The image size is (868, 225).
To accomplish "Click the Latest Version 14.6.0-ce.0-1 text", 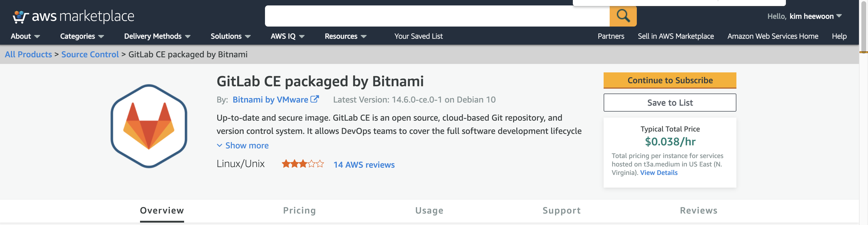I will (414, 100).
